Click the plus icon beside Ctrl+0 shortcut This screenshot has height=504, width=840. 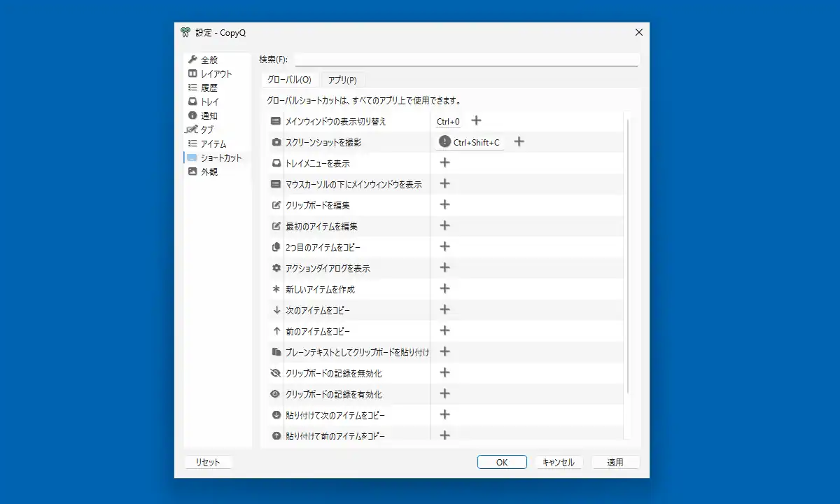tap(477, 121)
